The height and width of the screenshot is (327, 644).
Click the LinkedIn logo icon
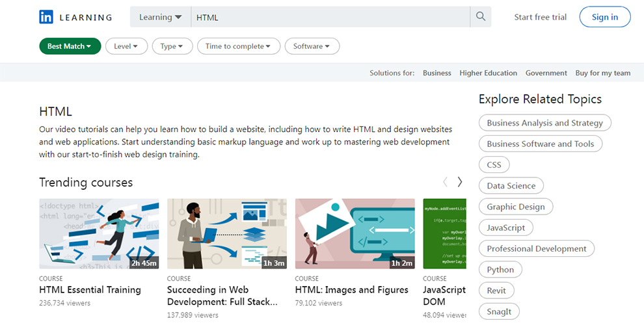click(46, 17)
